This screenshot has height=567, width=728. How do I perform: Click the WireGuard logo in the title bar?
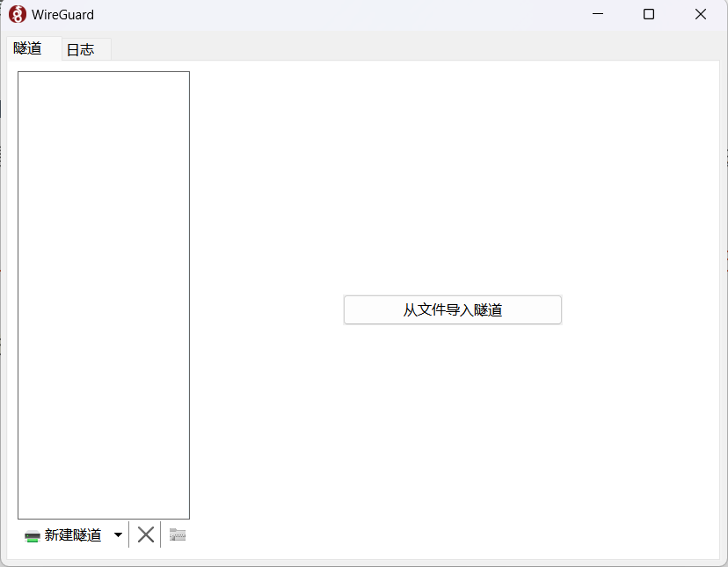tap(18, 14)
